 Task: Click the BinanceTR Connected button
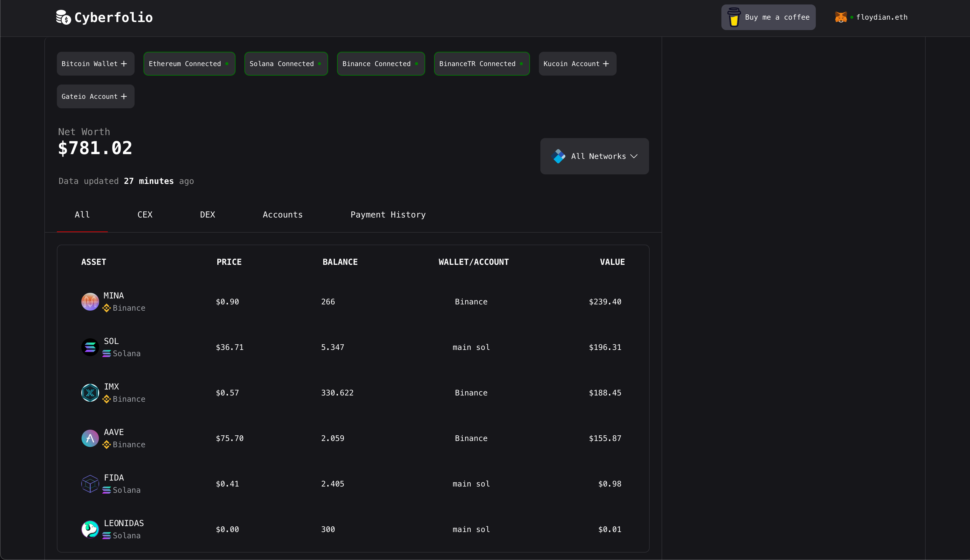(x=482, y=64)
